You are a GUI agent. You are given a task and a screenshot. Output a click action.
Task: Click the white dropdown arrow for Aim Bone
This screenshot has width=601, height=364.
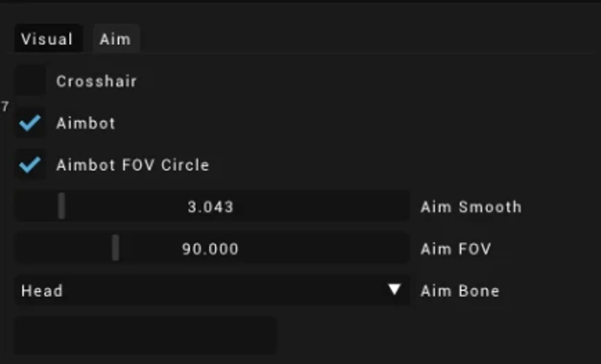[x=395, y=289]
